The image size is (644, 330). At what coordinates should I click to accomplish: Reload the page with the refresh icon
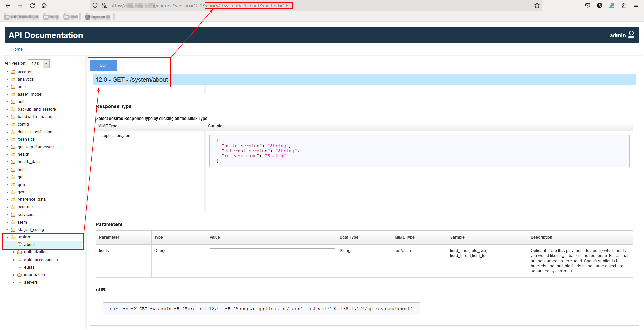[x=32, y=6]
